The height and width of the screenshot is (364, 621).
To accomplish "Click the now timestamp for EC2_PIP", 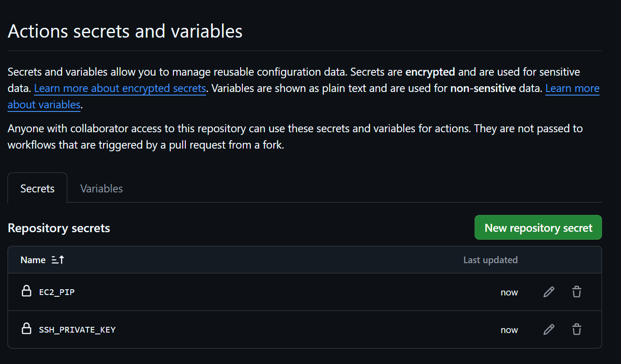I will (x=509, y=292).
